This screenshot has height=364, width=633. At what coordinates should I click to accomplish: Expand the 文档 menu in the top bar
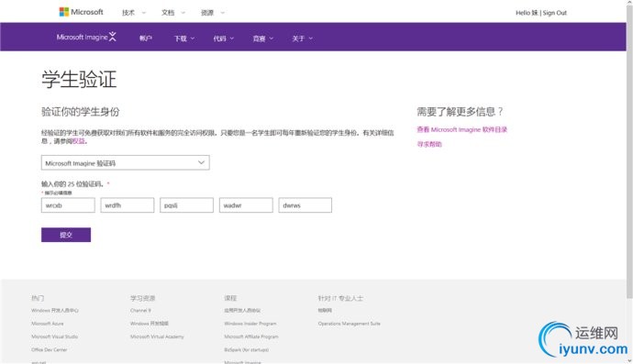coord(173,13)
